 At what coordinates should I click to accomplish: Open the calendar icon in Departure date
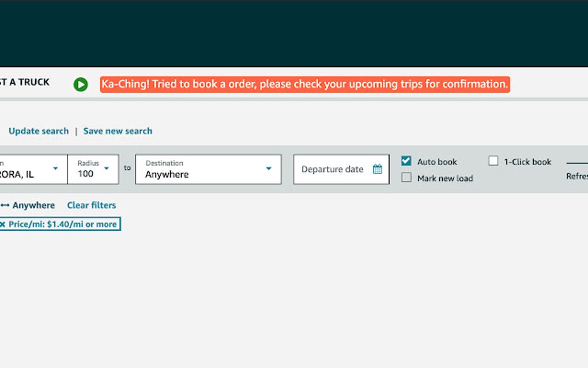pyautogui.click(x=378, y=169)
